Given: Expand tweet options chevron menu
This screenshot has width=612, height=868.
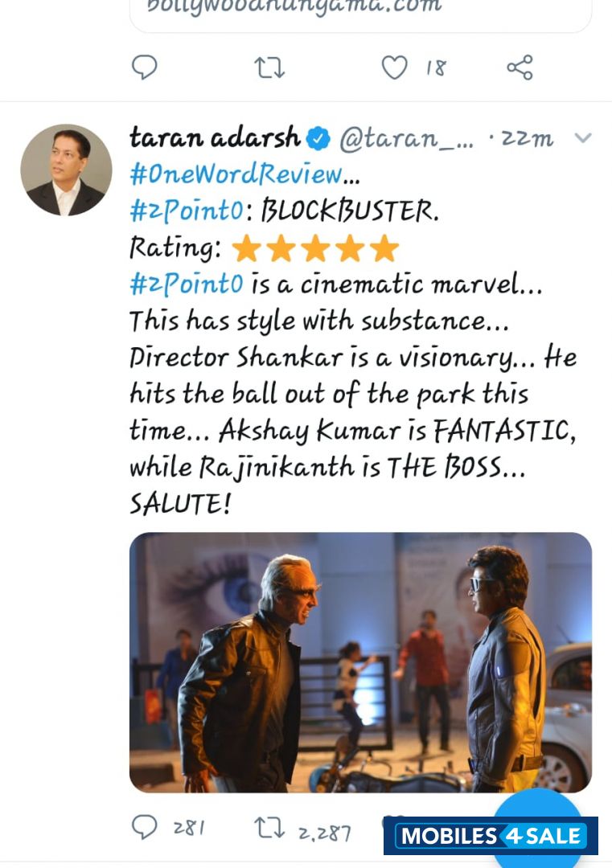Looking at the screenshot, I should pos(583,138).
